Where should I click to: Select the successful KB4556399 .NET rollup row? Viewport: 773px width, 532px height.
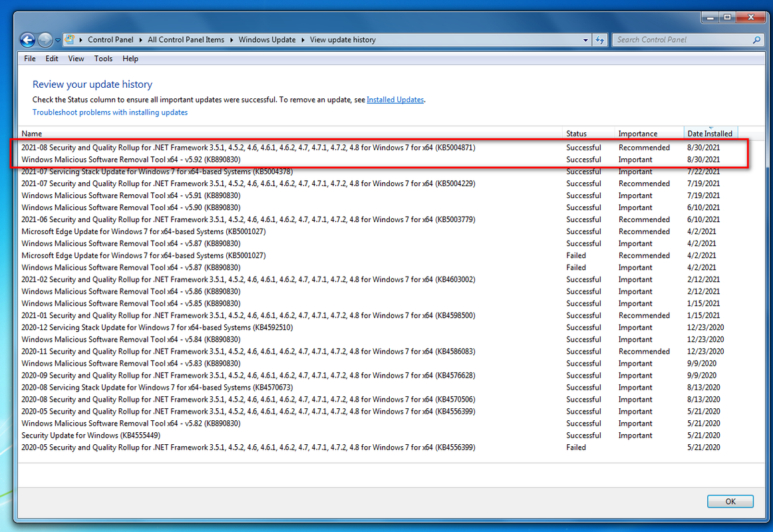click(379, 412)
